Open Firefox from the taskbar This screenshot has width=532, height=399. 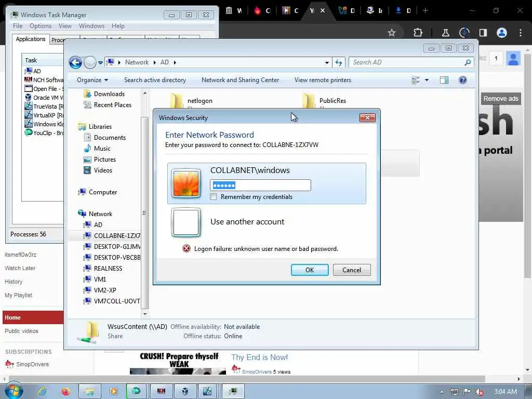(65, 392)
